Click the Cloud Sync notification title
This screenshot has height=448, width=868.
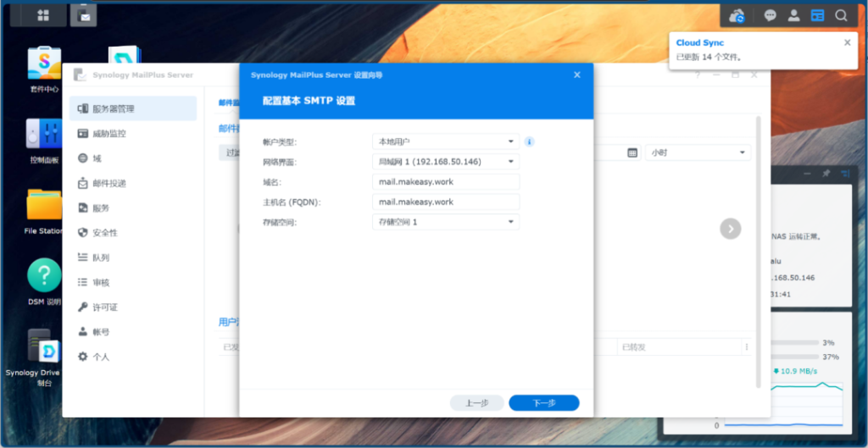click(x=699, y=42)
